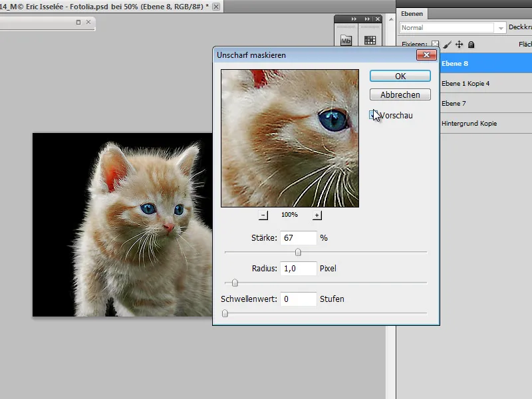The width and height of the screenshot is (532, 399).
Task: Click the upward chevron beside the panel
Action: 392,18
